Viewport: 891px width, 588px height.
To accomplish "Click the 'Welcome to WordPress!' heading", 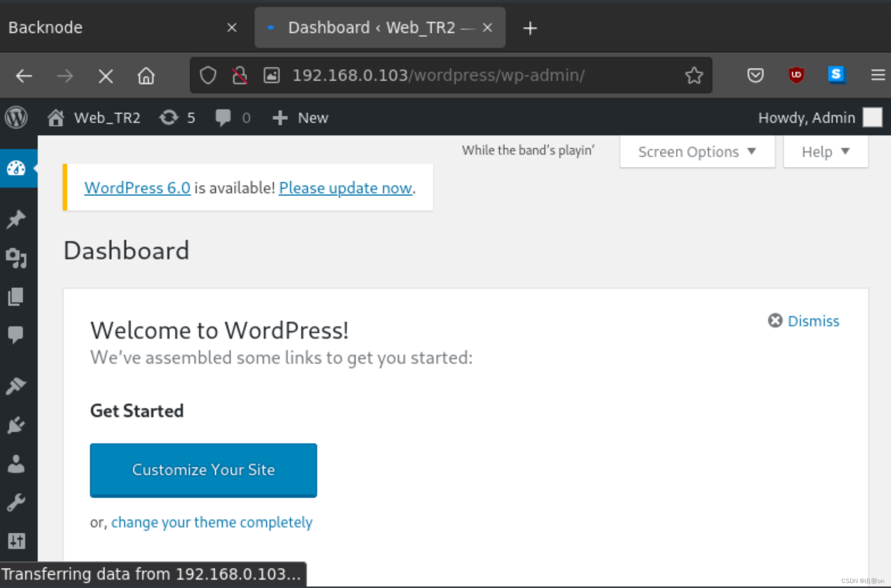I will 219,330.
